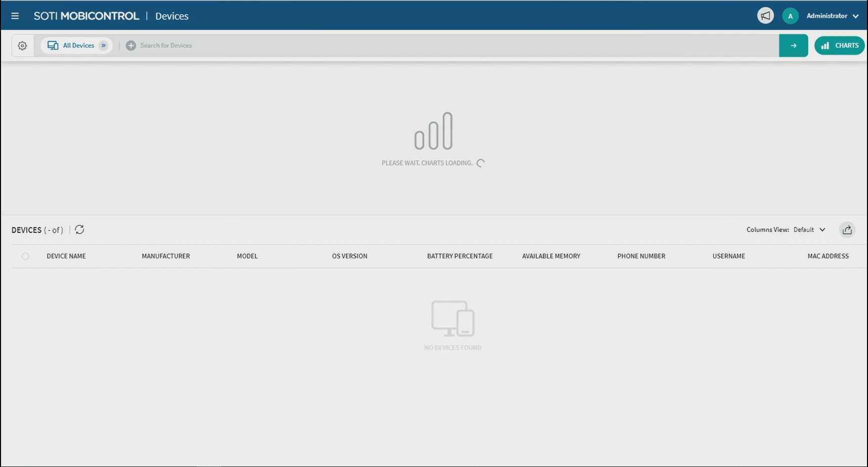Sort by the Device Name column header
868x467 pixels.
66,256
